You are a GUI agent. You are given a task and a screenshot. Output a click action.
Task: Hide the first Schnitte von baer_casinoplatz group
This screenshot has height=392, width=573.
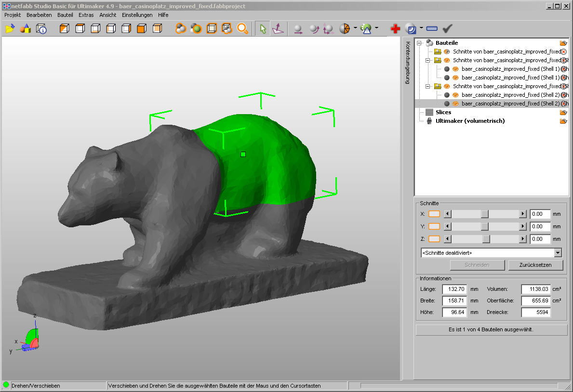click(x=446, y=52)
